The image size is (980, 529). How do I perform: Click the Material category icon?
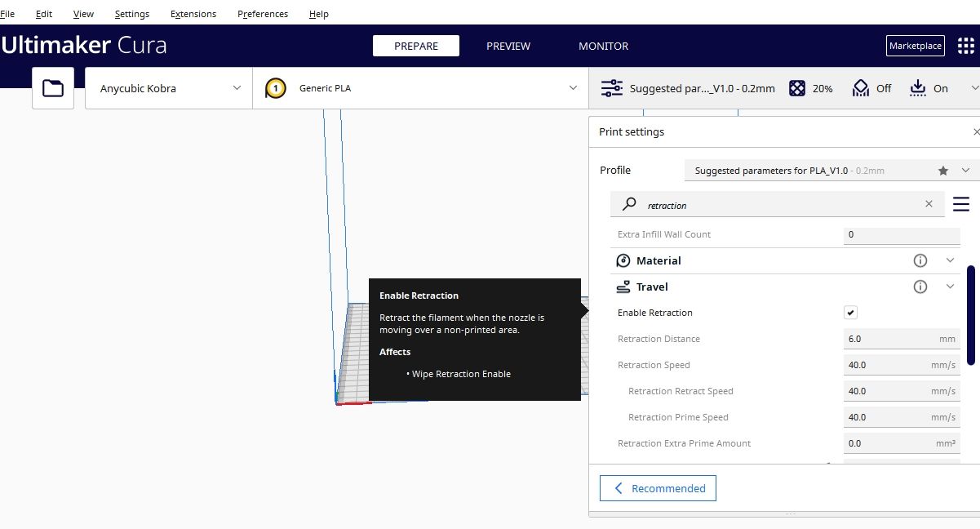[623, 260]
